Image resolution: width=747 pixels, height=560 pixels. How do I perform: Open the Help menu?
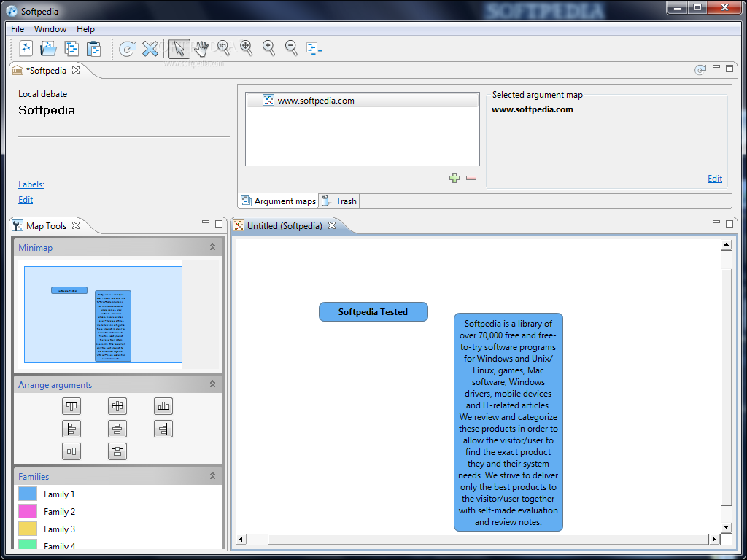[86, 29]
